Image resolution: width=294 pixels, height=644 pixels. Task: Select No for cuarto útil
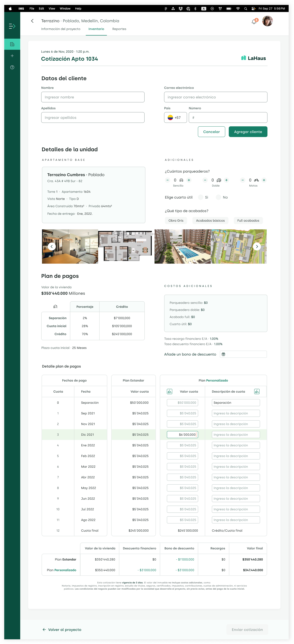[x=218, y=197]
